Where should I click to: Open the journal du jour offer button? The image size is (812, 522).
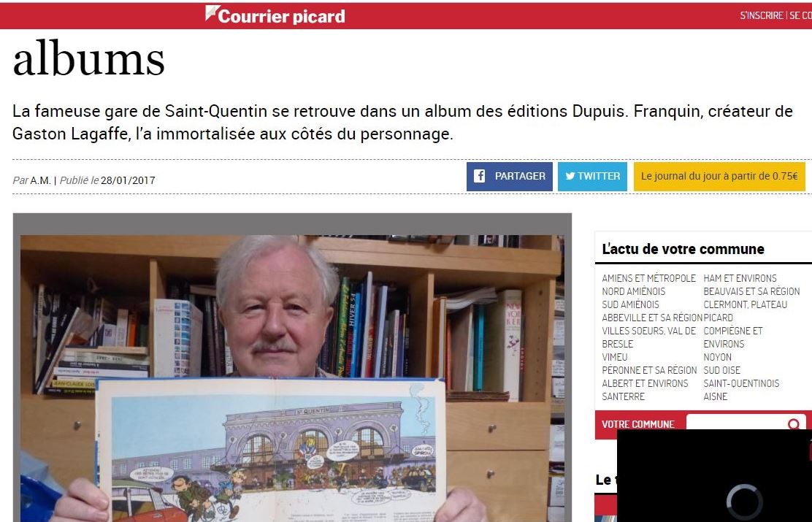pyautogui.click(x=719, y=177)
